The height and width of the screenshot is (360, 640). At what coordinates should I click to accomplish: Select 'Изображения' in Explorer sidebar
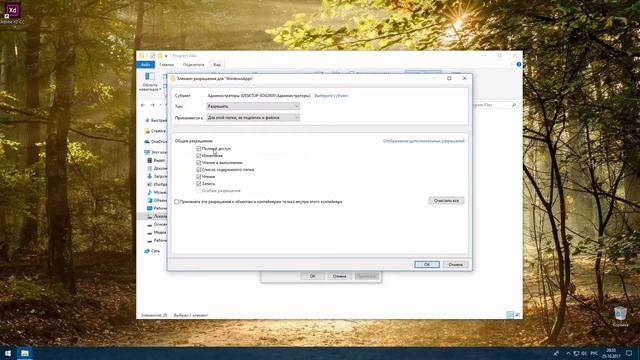(x=157, y=184)
